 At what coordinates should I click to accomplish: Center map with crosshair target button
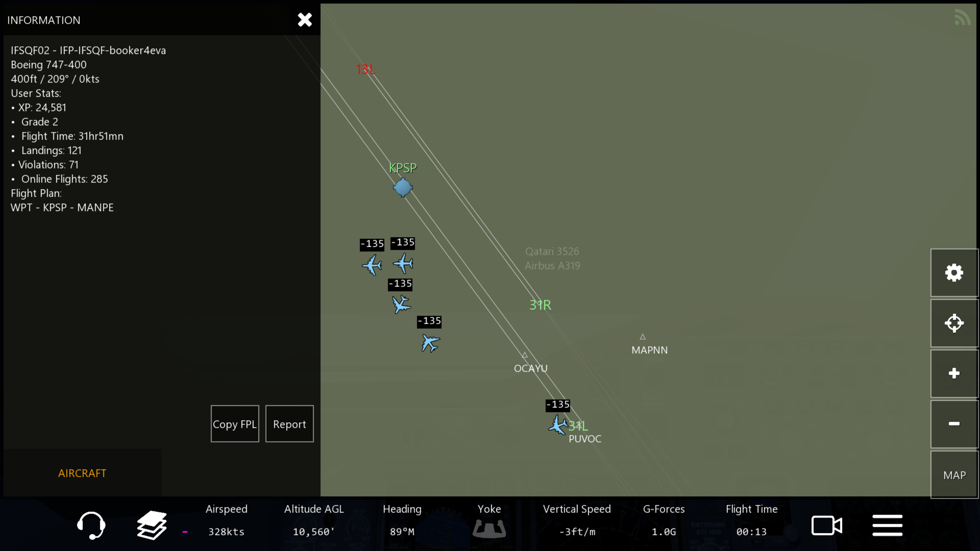954,323
